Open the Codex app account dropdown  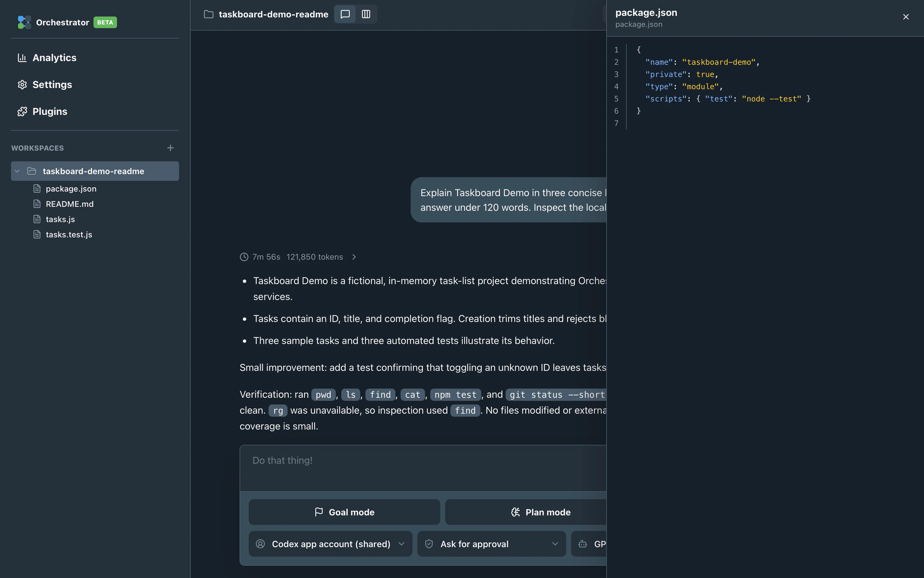pos(330,544)
